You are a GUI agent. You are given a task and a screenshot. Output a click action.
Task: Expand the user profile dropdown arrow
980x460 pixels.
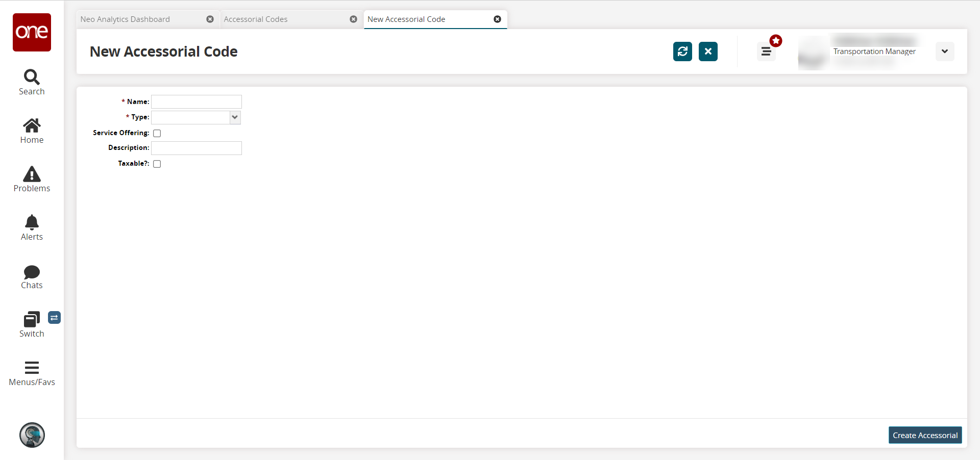pos(945,52)
